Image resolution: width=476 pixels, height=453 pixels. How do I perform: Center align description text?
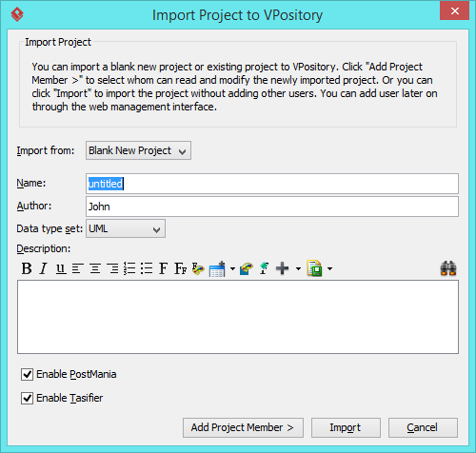click(95, 268)
